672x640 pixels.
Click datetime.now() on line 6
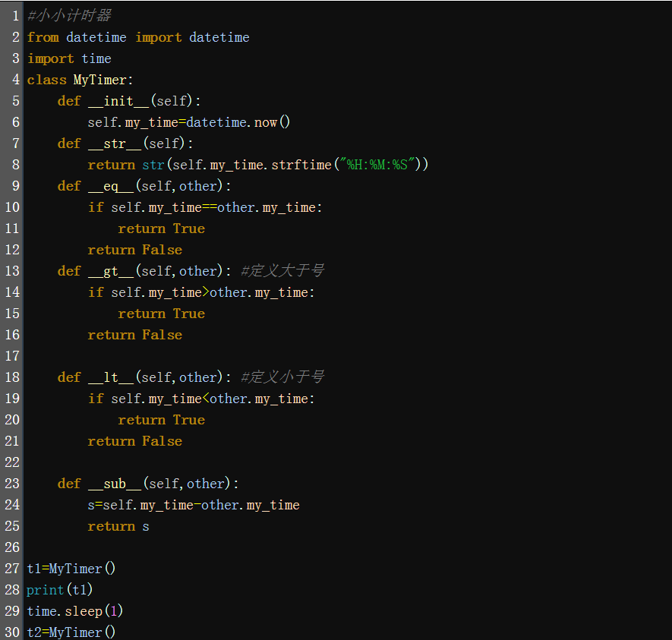[238, 122]
